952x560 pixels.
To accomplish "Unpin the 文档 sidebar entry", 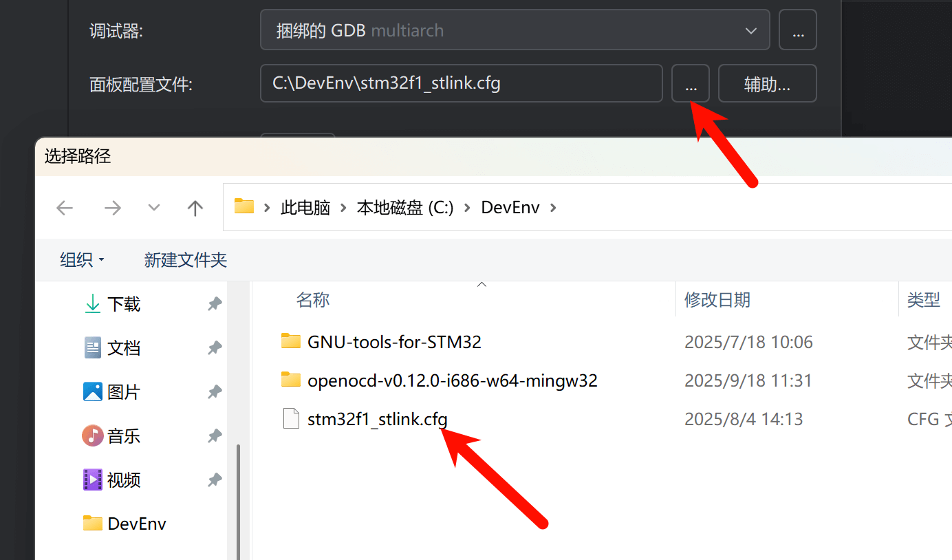I will (214, 347).
